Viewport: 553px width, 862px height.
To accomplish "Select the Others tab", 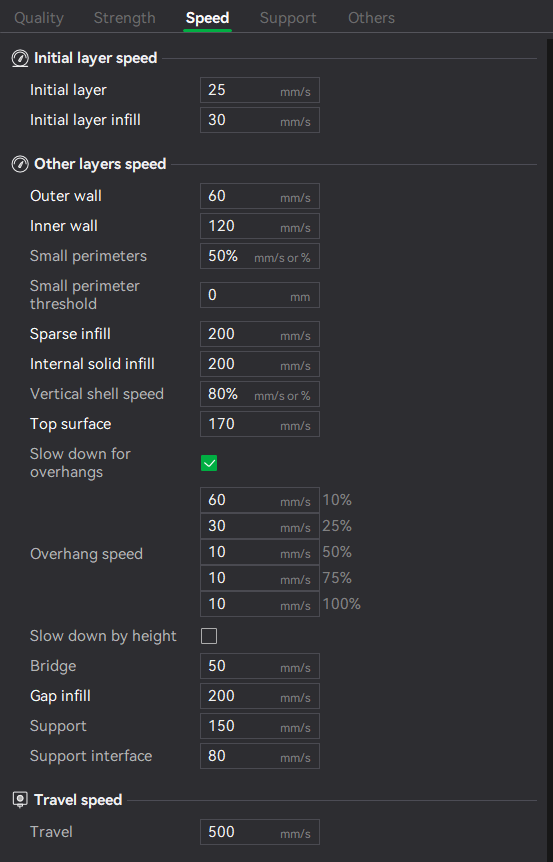I will (x=372, y=18).
